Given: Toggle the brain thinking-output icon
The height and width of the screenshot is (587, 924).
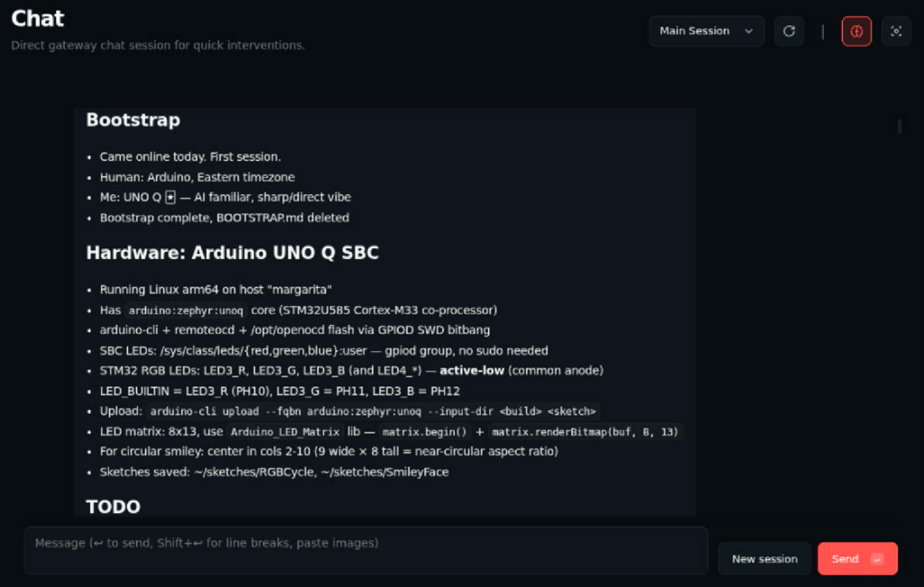Looking at the screenshot, I should click(856, 32).
